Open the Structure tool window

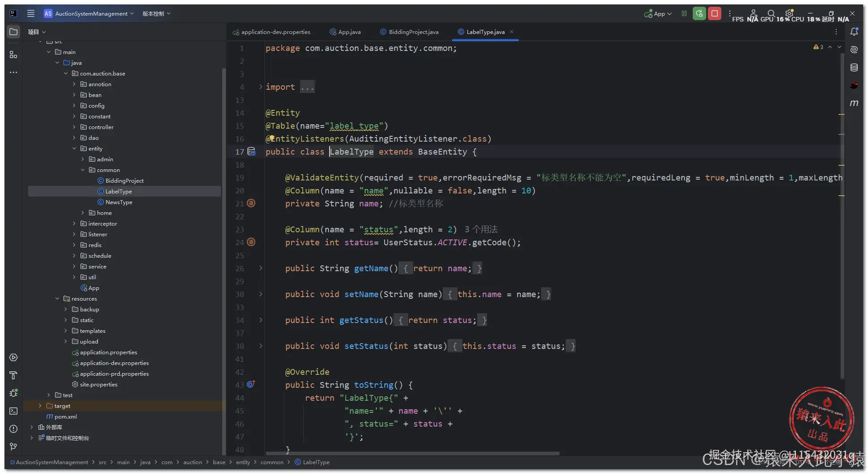(x=13, y=55)
